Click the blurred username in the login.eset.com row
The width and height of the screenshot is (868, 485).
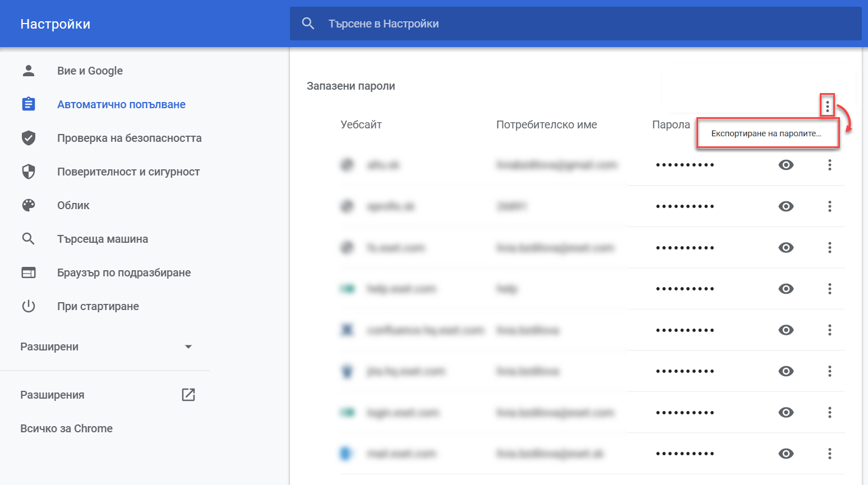coord(555,413)
